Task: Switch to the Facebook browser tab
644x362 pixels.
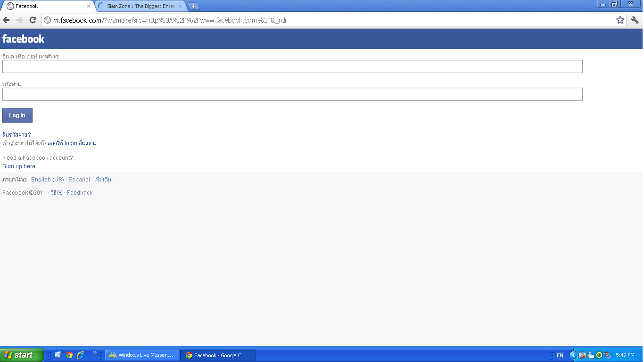Action: tap(47, 6)
